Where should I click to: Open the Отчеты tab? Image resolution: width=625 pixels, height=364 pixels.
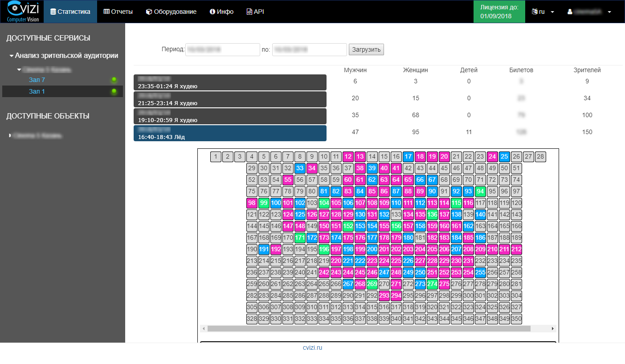click(118, 12)
